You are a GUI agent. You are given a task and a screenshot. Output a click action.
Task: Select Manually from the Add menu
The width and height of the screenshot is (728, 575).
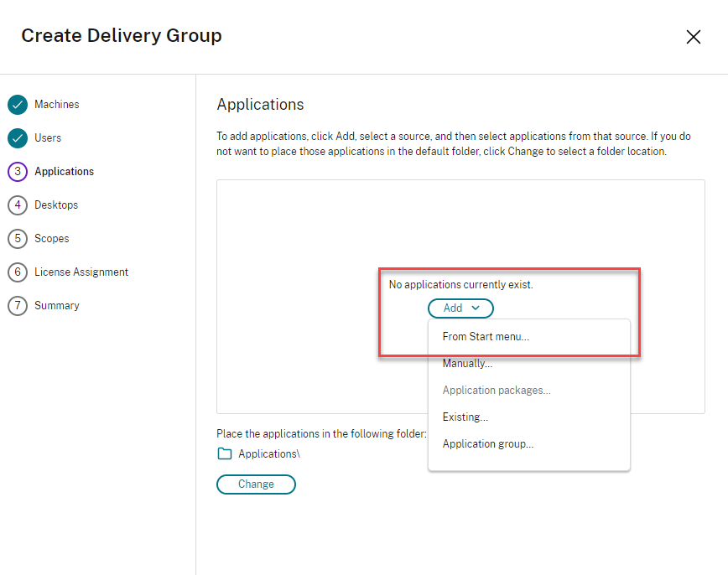(x=467, y=364)
